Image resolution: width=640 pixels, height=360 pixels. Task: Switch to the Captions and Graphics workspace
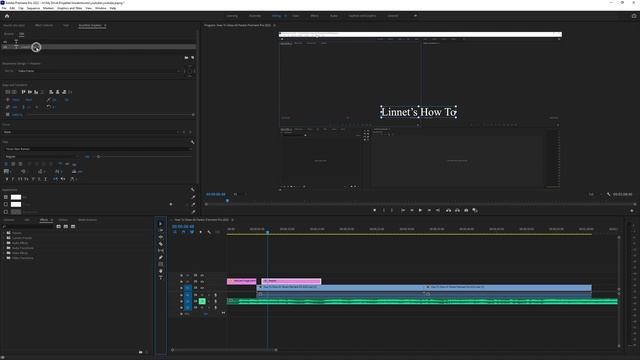pyautogui.click(x=362, y=16)
